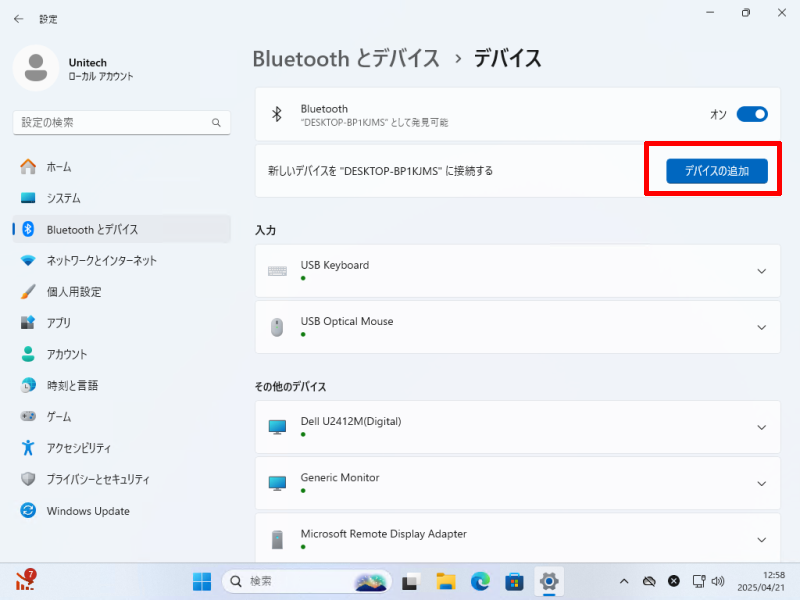Image resolution: width=800 pixels, height=600 pixels.
Task: Click the Settings gear on the taskbar
Action: [549, 581]
